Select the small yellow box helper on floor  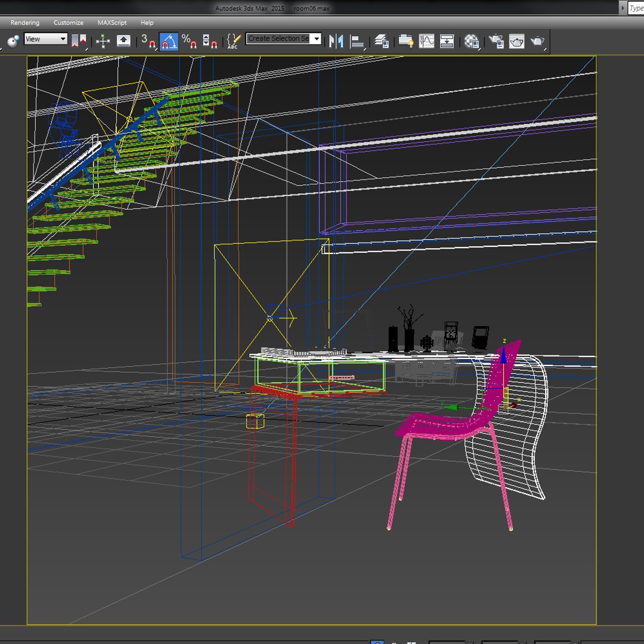pos(255,422)
